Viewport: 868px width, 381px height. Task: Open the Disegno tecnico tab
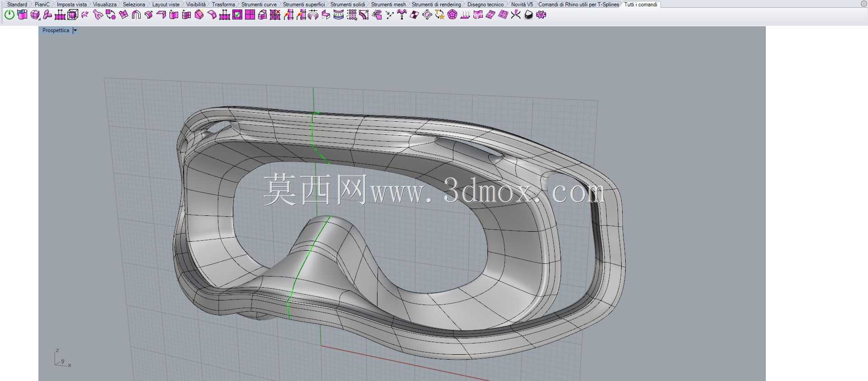coord(485,4)
